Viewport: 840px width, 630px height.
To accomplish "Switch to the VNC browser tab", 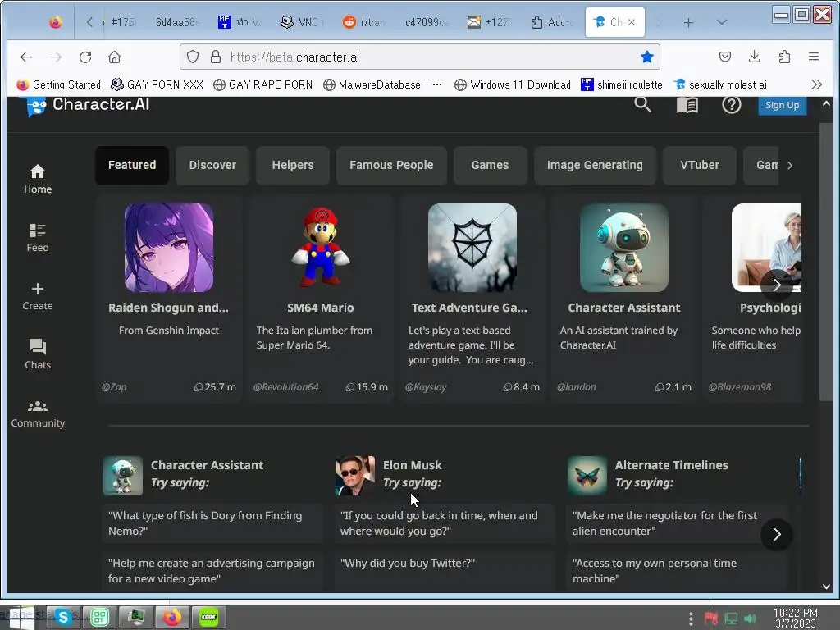I will [x=302, y=22].
